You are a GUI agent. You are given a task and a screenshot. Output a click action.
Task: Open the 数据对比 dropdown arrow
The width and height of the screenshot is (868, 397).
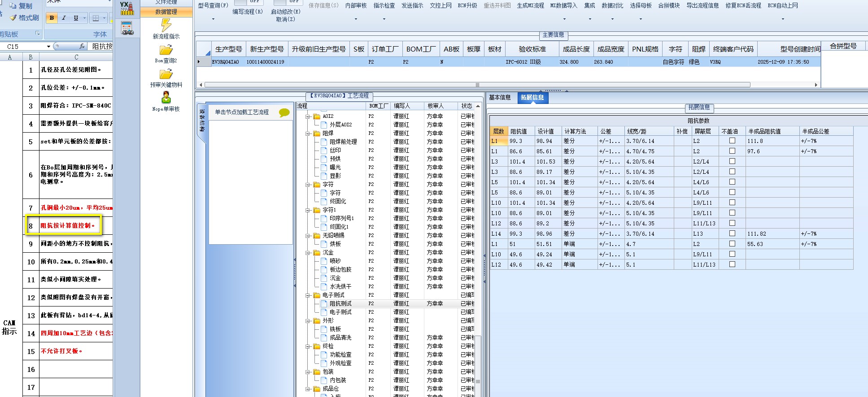(x=612, y=19)
